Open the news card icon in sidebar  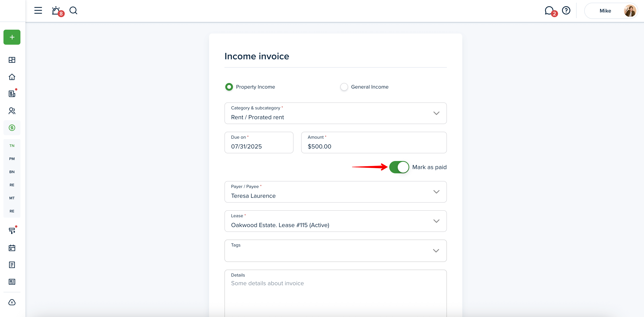coord(12,282)
